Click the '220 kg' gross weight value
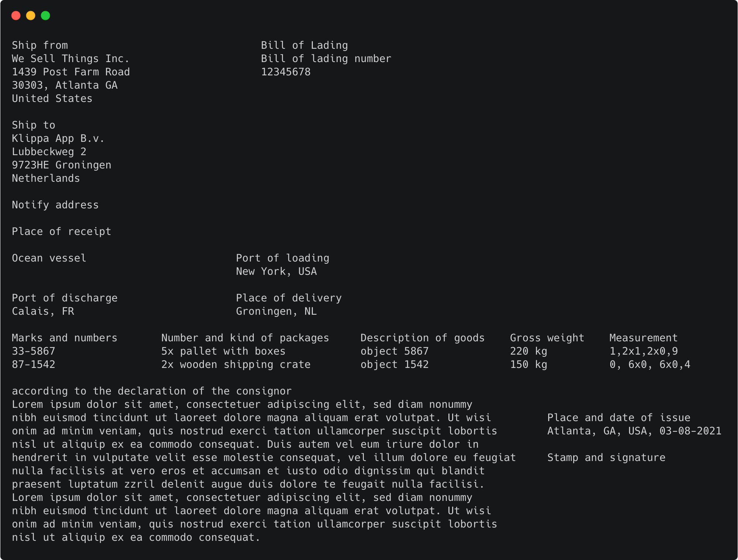Screen dimensions: 738x560 click(x=529, y=351)
